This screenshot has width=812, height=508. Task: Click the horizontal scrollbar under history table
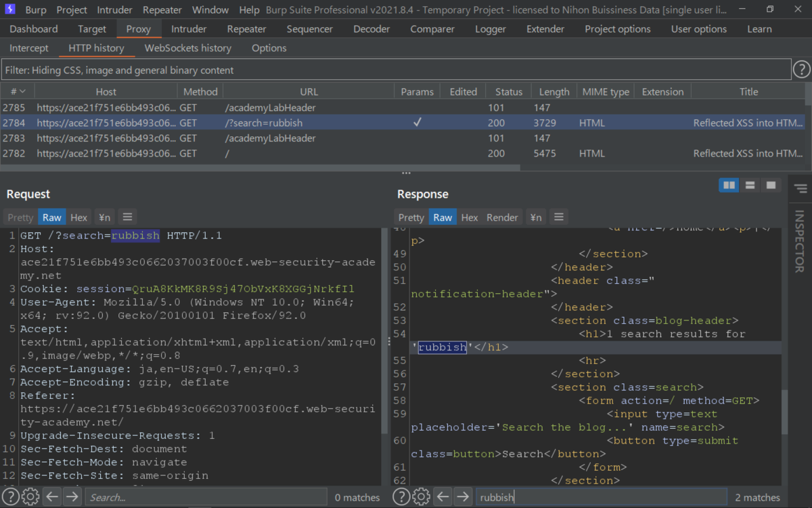tap(260, 167)
